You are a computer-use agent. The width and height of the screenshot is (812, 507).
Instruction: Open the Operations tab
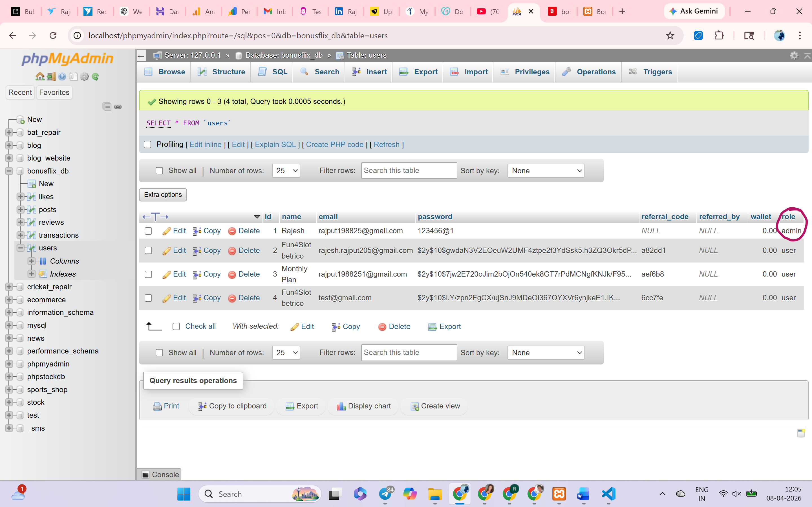point(589,72)
